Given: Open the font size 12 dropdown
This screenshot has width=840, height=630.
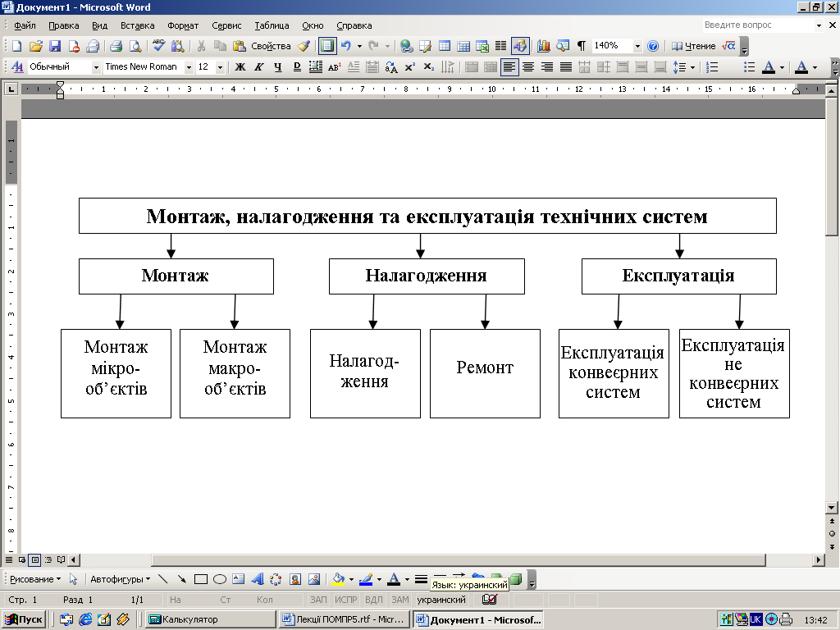Looking at the screenshot, I should 220,67.
